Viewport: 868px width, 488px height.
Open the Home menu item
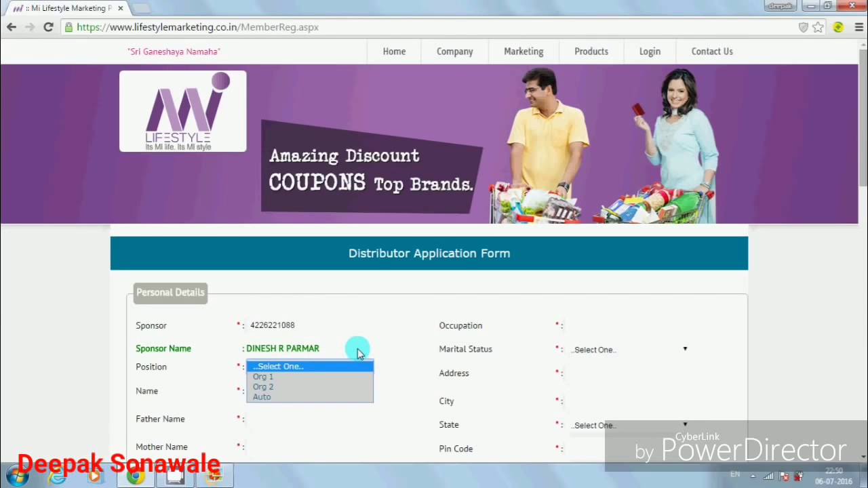point(394,52)
